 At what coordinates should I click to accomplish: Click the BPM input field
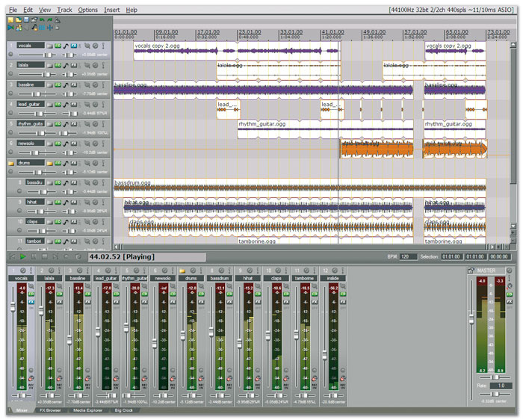[408, 256]
